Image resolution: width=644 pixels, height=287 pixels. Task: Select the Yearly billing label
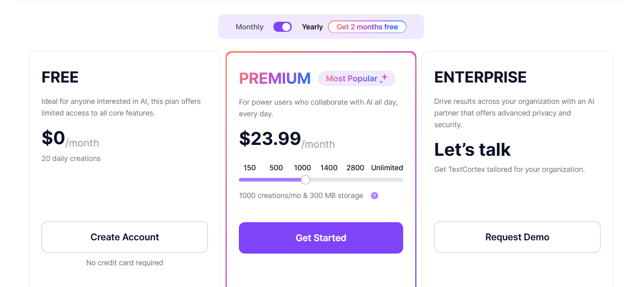coord(312,27)
